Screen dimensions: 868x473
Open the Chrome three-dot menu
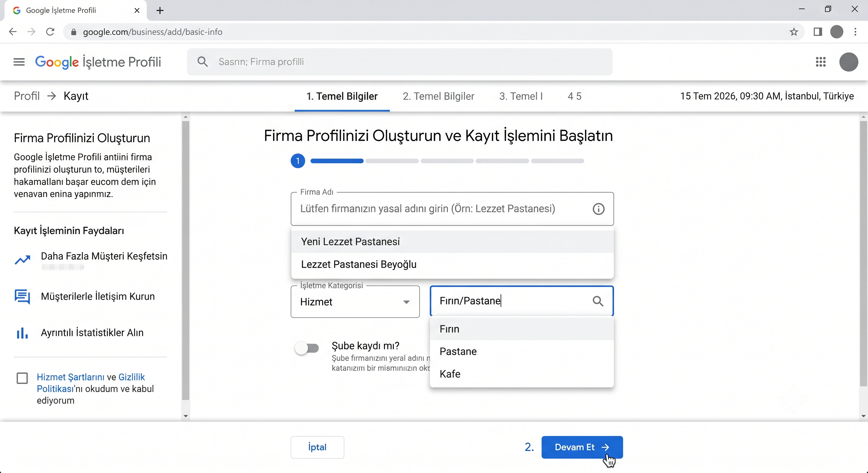pyautogui.click(x=856, y=32)
